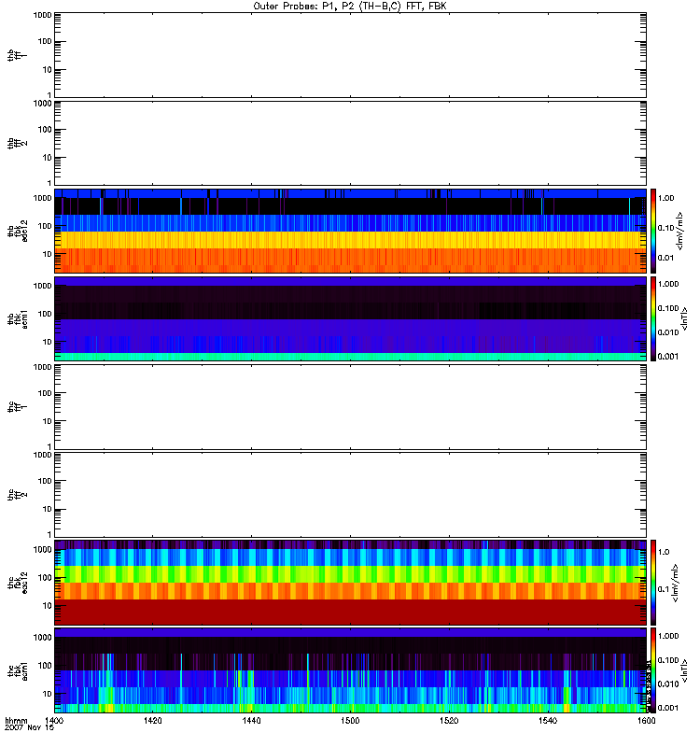Click the '1500' time axis label
Viewport: 700px width, 747px height.
350,720
